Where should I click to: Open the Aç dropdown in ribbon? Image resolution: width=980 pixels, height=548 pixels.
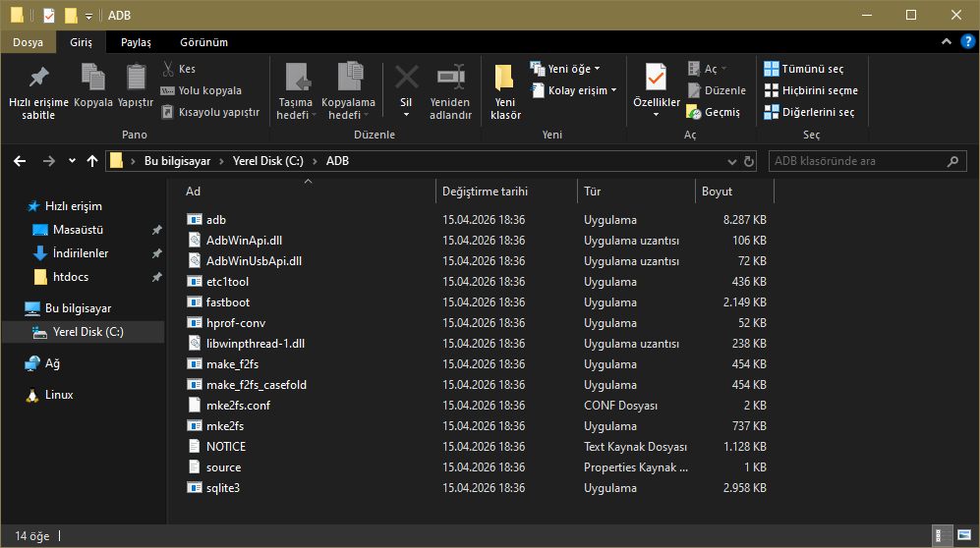click(723, 69)
